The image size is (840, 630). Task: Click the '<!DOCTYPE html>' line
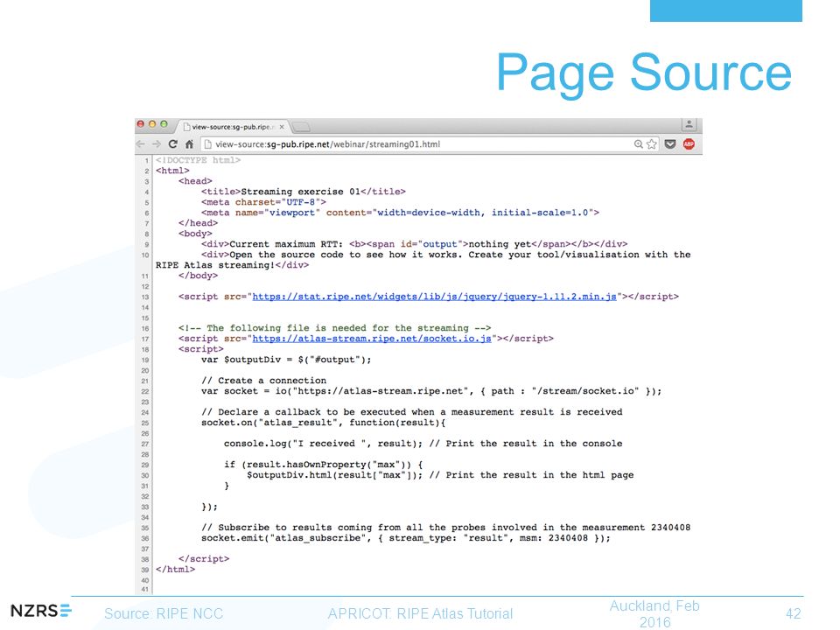[199, 160]
